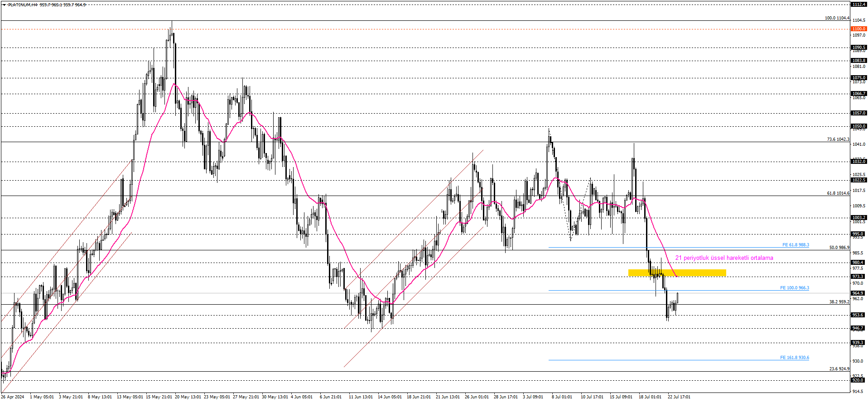Image resolution: width=868 pixels, height=402 pixels.
Task: Click the Fibonacci 61.8 1014.6 level label
Action: pyautogui.click(x=838, y=193)
